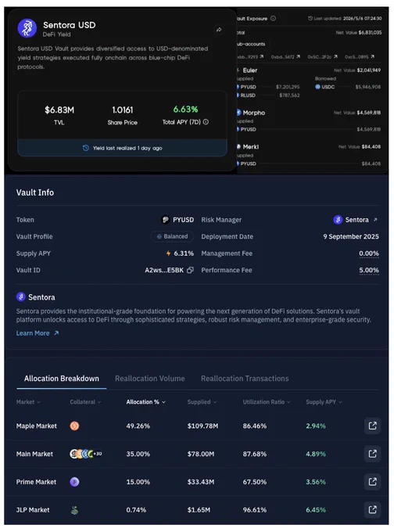Open external link for JLP Market row
The height and width of the screenshot is (532, 394).
[372, 509]
